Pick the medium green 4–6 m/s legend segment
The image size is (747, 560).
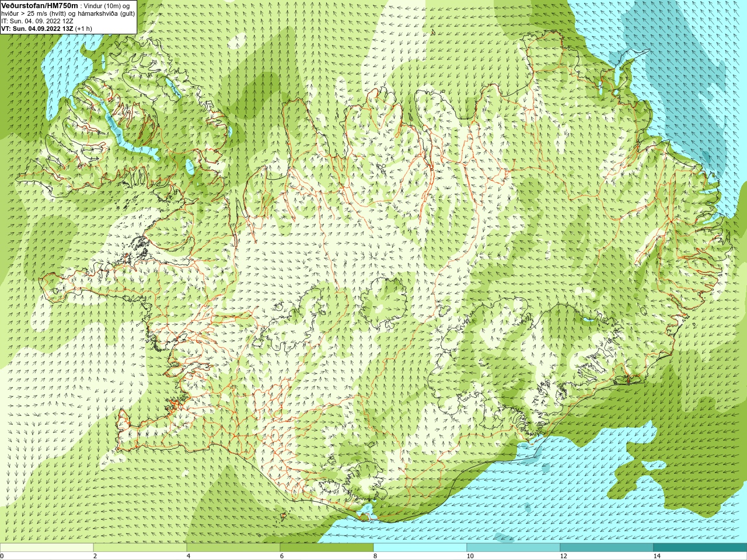pos(233,548)
